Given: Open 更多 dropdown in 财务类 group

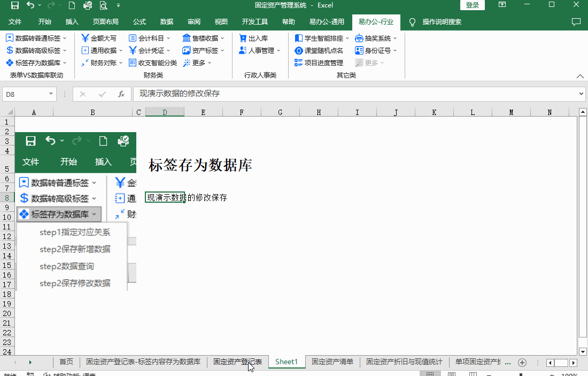Looking at the screenshot, I should coord(197,63).
